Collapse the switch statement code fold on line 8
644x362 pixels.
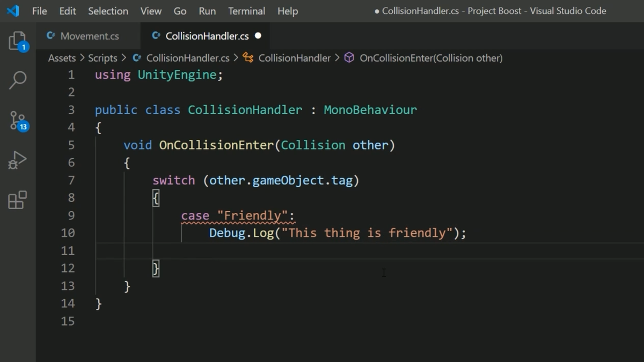(86, 197)
